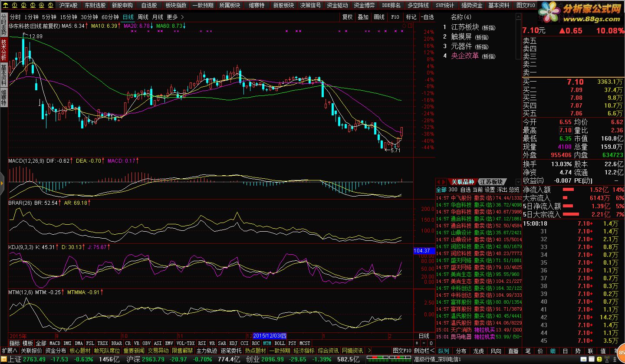Switch chart period to 分时

[x=15, y=17]
